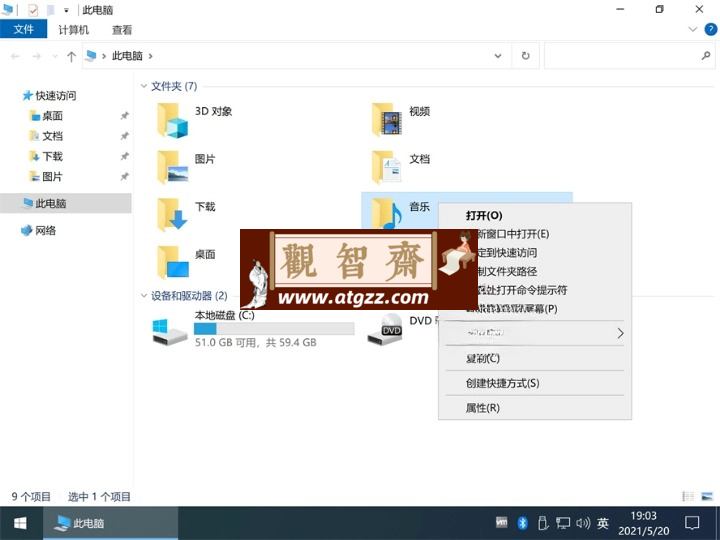Choose the 打开命令提示符 context menu entry
Viewport: 720px width, 540px height.
[534, 290]
